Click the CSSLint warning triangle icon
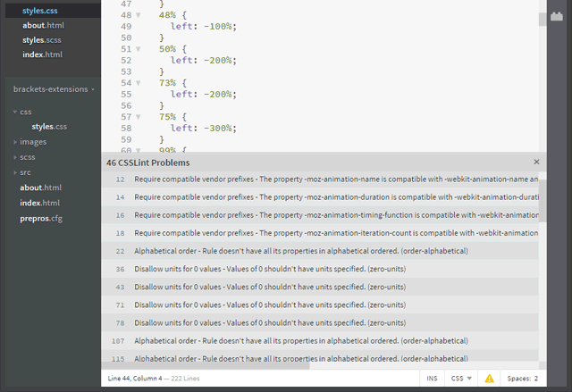Screen dimensions: 572x392 click(489, 379)
